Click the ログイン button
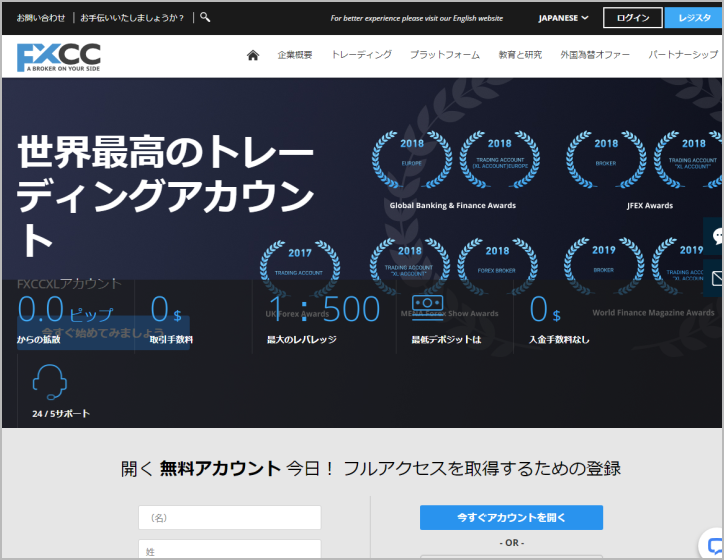The width and height of the screenshot is (724, 560). pos(633,18)
